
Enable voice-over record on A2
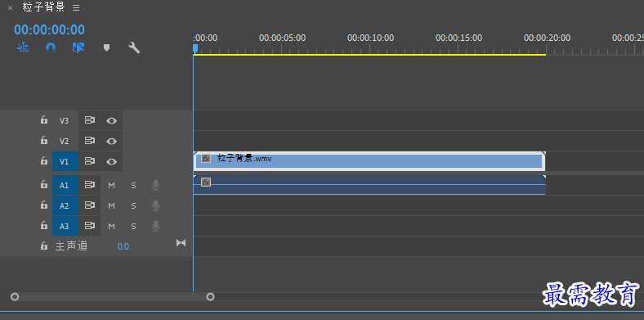(155, 205)
